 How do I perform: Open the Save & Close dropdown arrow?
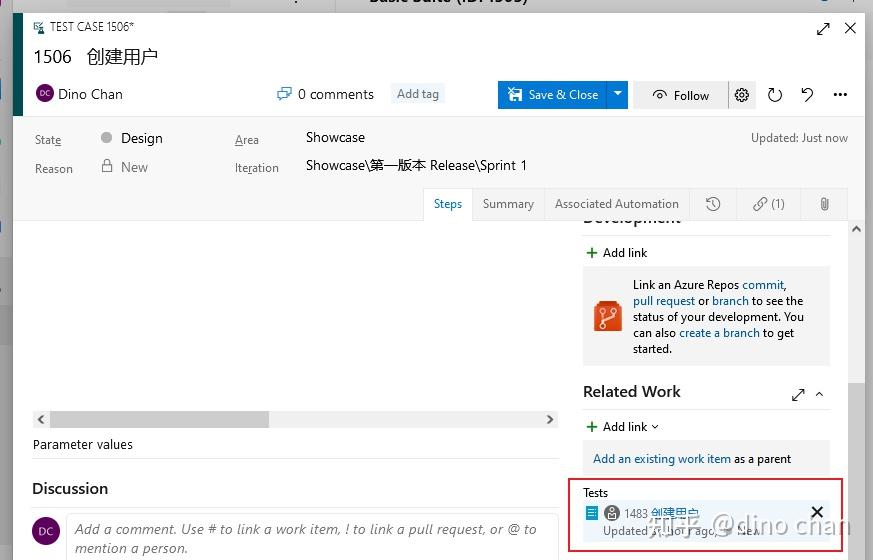[617, 95]
